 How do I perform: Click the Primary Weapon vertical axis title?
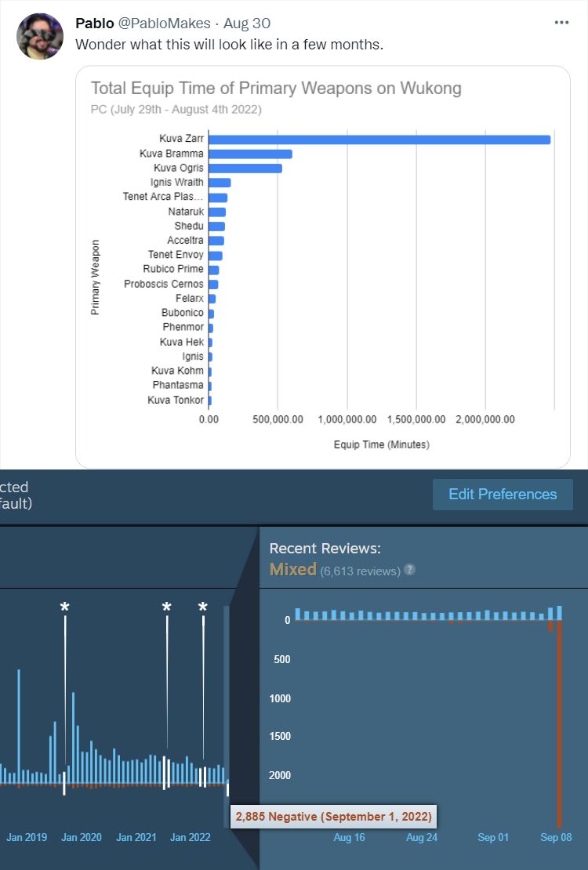(96, 277)
